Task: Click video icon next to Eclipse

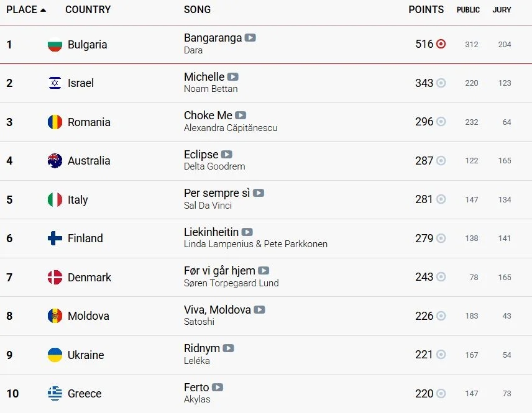Action: (227, 154)
